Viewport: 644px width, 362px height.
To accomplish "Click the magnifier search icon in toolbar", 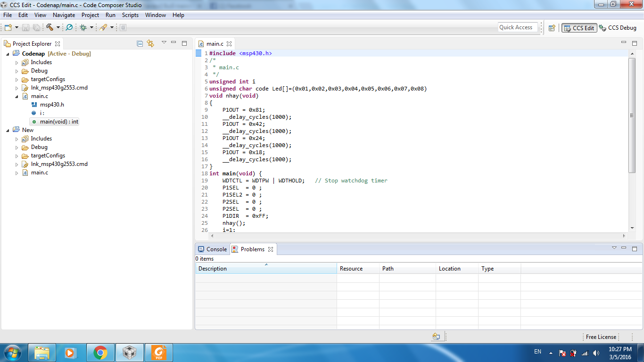I will [69, 28].
